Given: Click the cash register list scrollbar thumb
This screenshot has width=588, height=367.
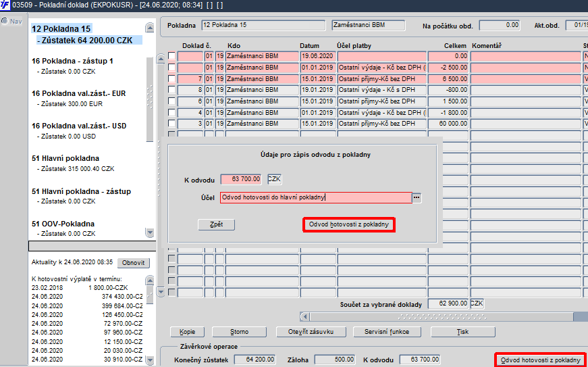Looking at the screenshot, I should 150,99.
